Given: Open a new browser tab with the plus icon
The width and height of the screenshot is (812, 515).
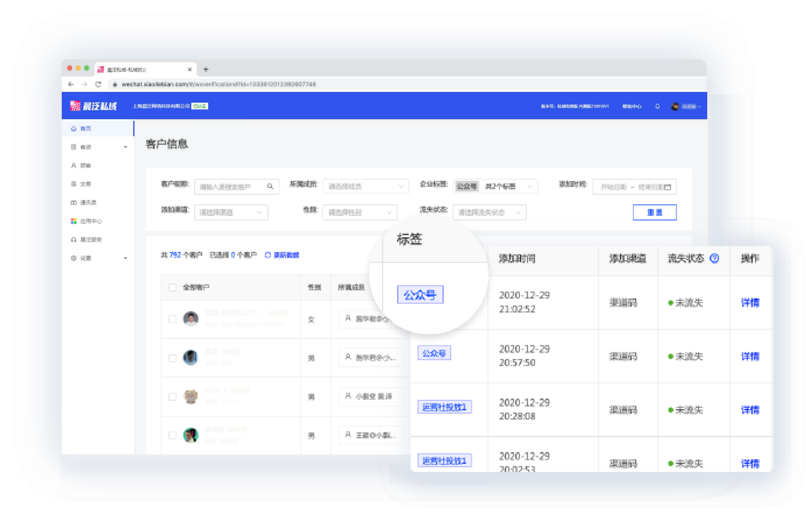Looking at the screenshot, I should (x=206, y=70).
